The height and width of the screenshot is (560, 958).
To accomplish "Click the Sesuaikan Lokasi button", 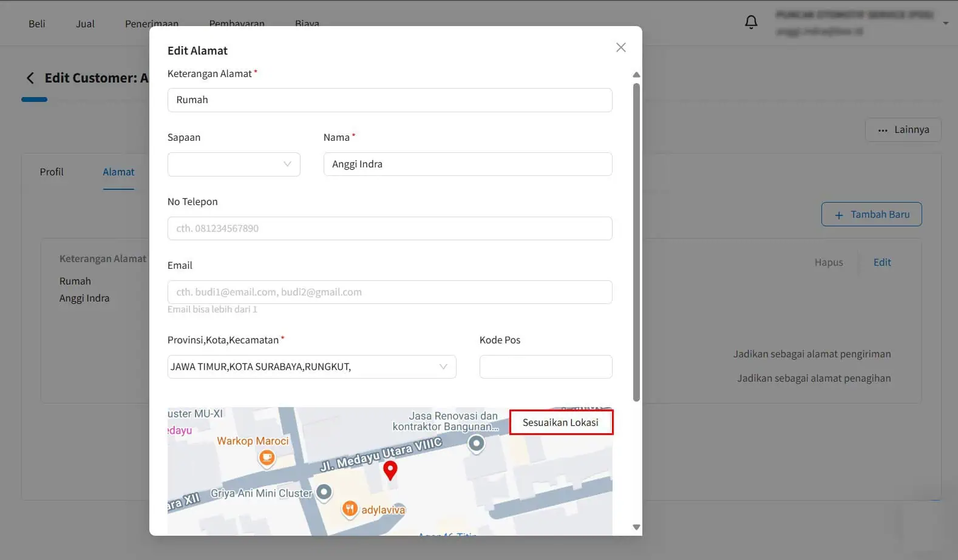I will pos(561,422).
